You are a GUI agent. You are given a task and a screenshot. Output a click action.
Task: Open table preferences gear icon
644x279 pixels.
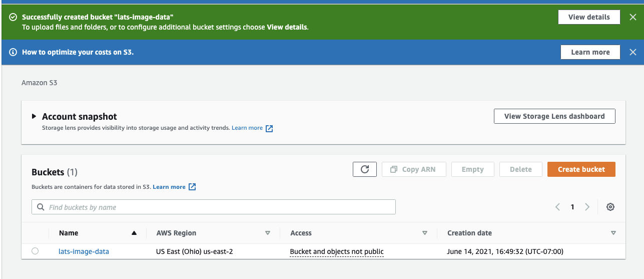[610, 207]
